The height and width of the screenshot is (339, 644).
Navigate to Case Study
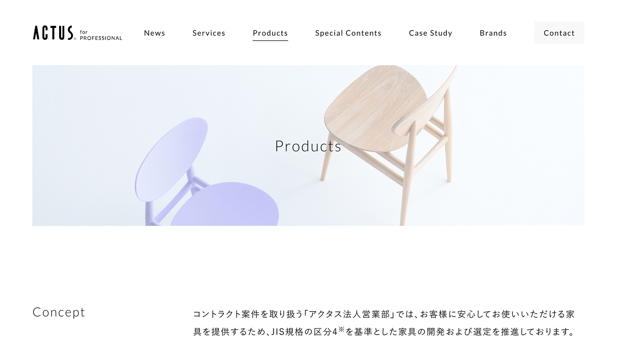click(430, 33)
